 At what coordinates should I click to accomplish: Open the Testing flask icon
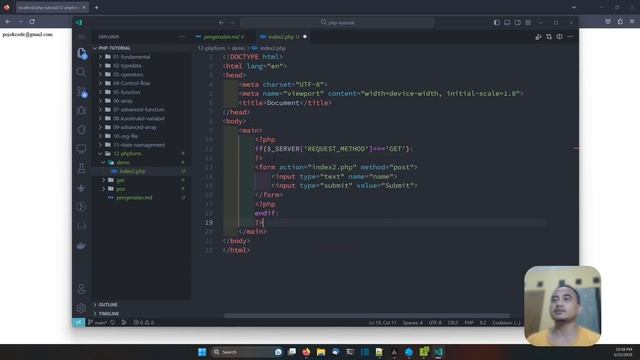pos(81,168)
